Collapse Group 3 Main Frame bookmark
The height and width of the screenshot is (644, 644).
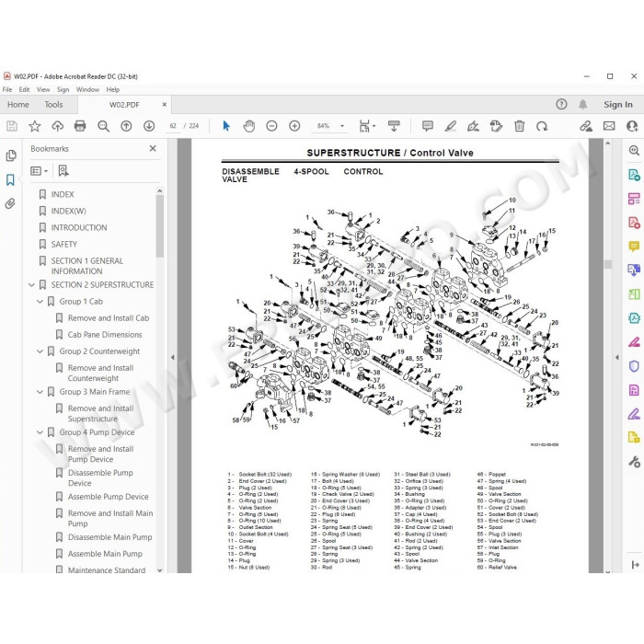(40, 392)
